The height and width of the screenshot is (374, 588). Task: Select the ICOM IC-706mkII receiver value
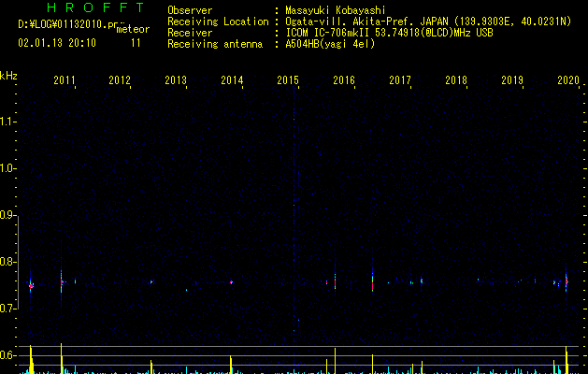(x=389, y=33)
